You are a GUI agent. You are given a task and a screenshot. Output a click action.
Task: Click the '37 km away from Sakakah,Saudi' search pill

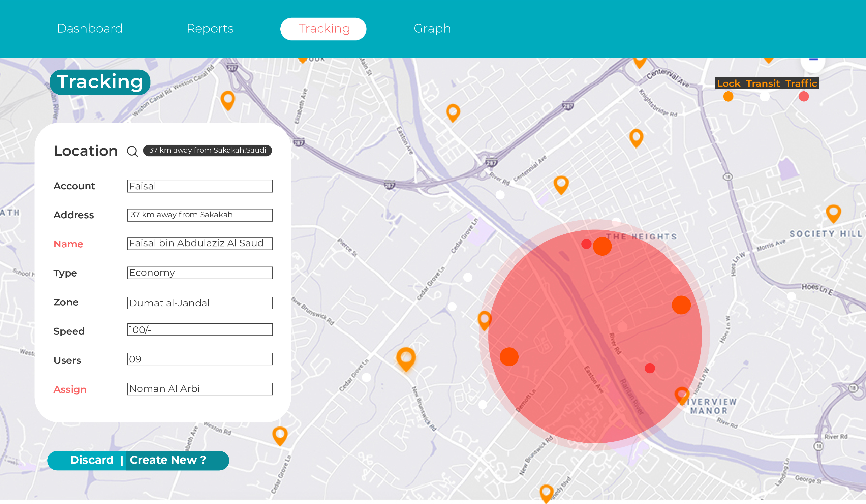coord(208,150)
